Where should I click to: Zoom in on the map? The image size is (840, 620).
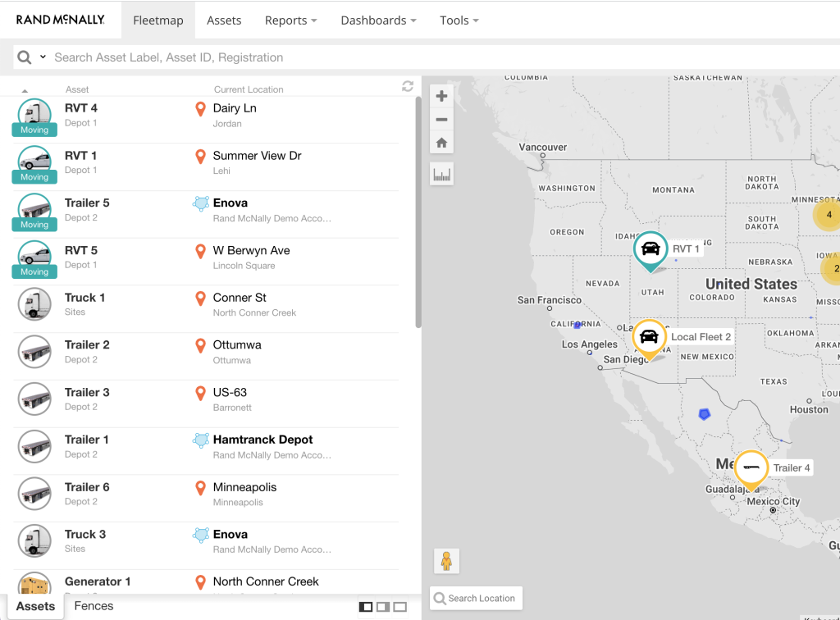[441, 96]
